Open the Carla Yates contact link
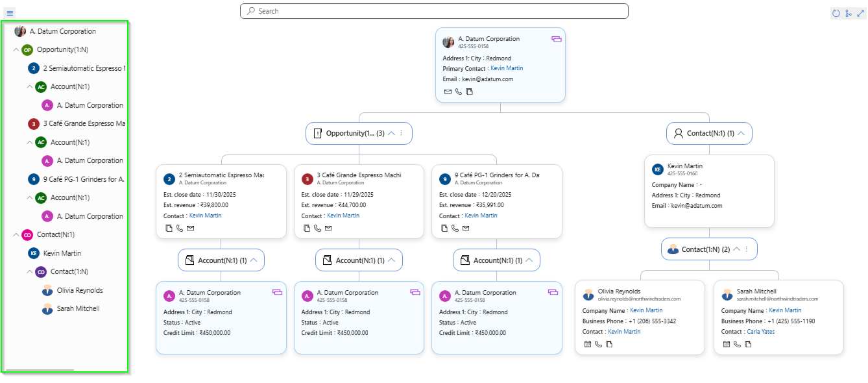This screenshot has height=383, width=868. click(761, 331)
